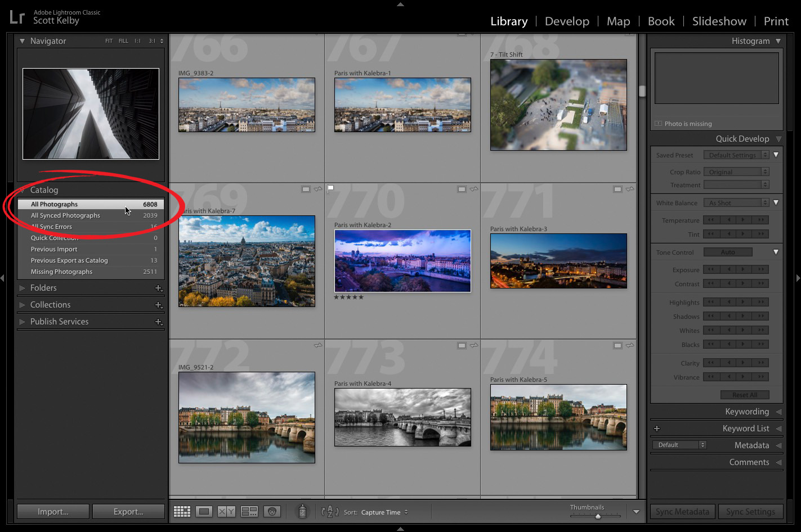Click the Temperature increase arrow
801x532 pixels.
point(742,220)
